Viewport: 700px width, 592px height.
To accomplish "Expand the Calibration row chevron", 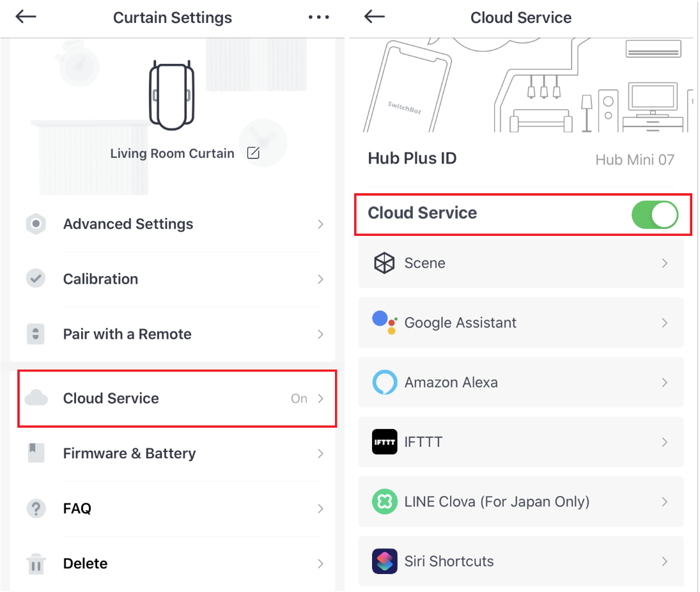I will click(x=320, y=279).
